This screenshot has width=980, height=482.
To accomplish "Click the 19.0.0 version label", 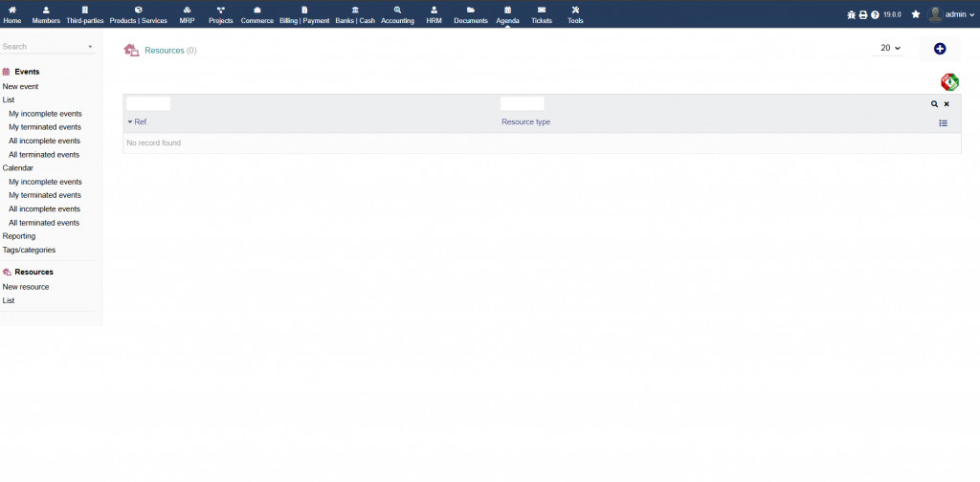I will (892, 14).
